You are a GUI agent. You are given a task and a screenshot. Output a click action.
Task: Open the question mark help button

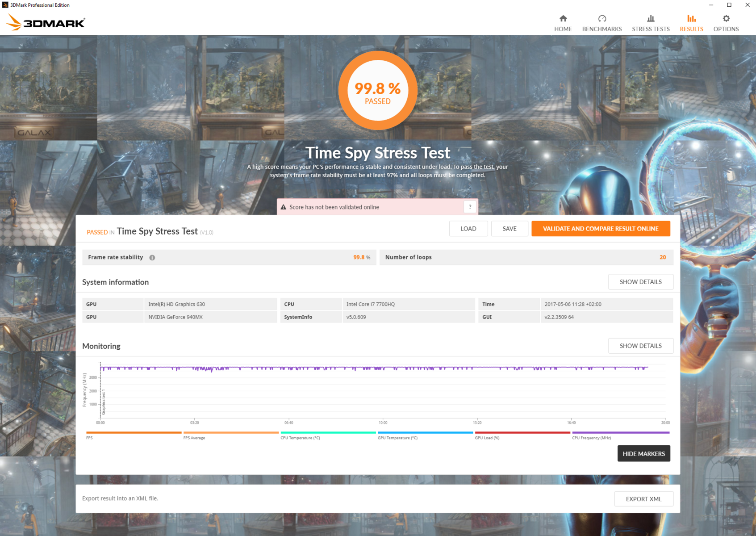tap(470, 207)
